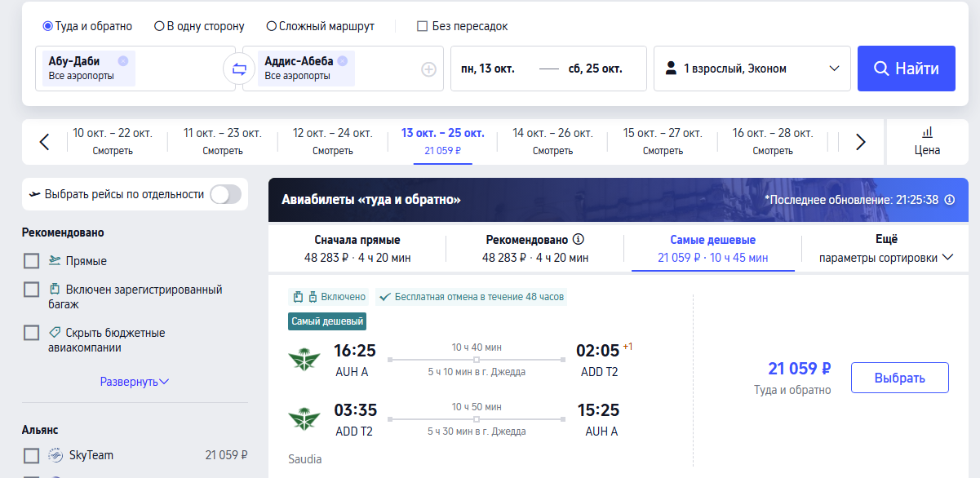980x478 pixels.
Task: Select dates 10 окт. – 22 окт.
Action: point(113,141)
